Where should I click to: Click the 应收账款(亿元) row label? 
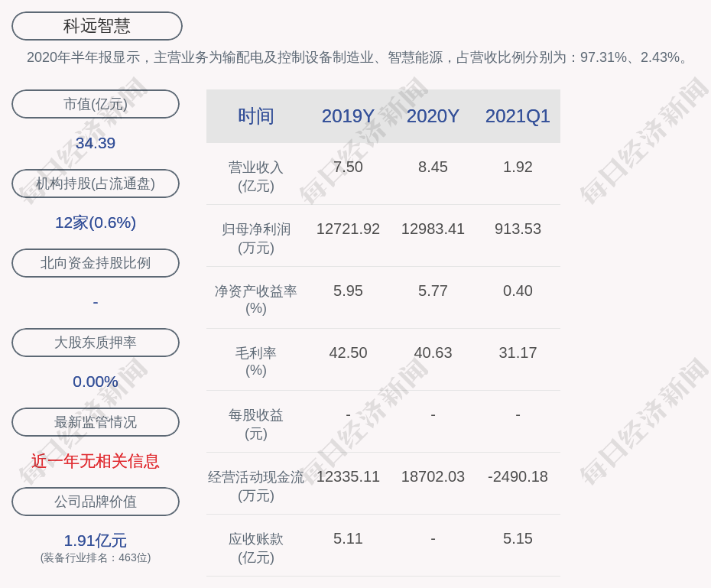[256, 548]
